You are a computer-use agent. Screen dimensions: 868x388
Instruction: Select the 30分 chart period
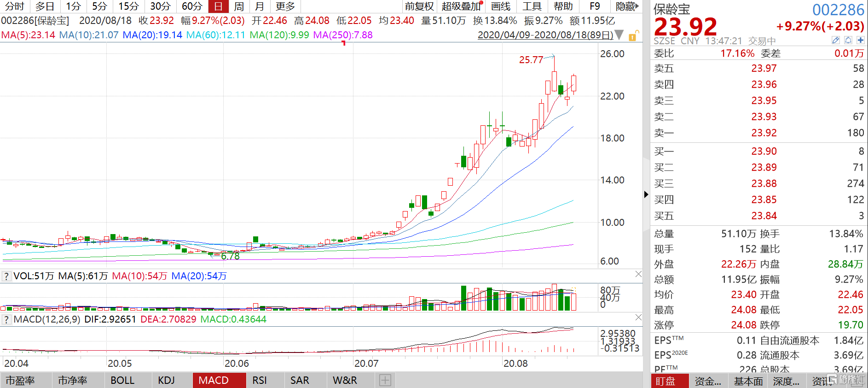point(160,6)
